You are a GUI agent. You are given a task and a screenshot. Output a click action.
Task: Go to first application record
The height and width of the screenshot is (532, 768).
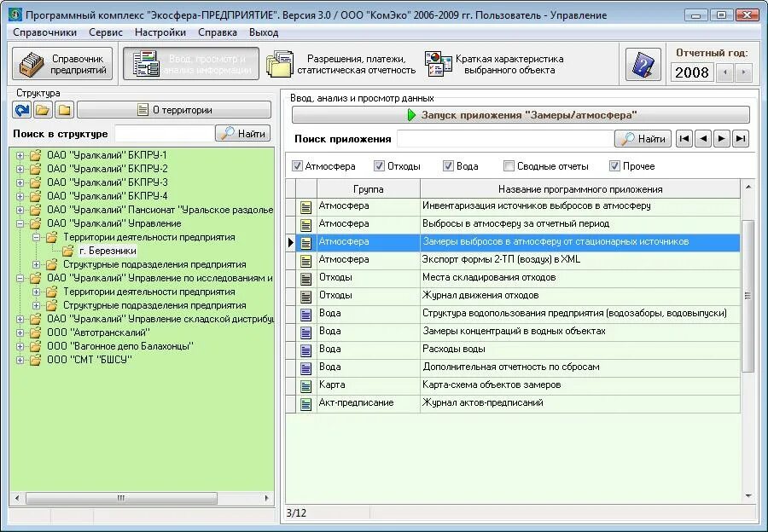(x=684, y=139)
